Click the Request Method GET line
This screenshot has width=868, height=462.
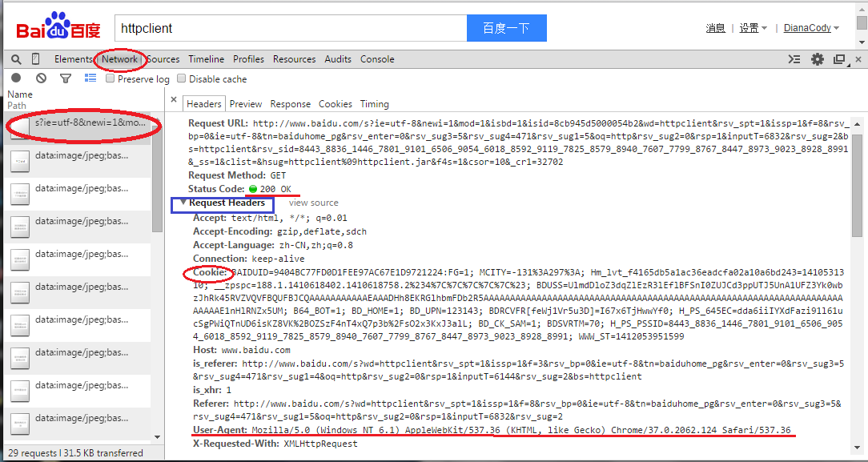(x=237, y=175)
